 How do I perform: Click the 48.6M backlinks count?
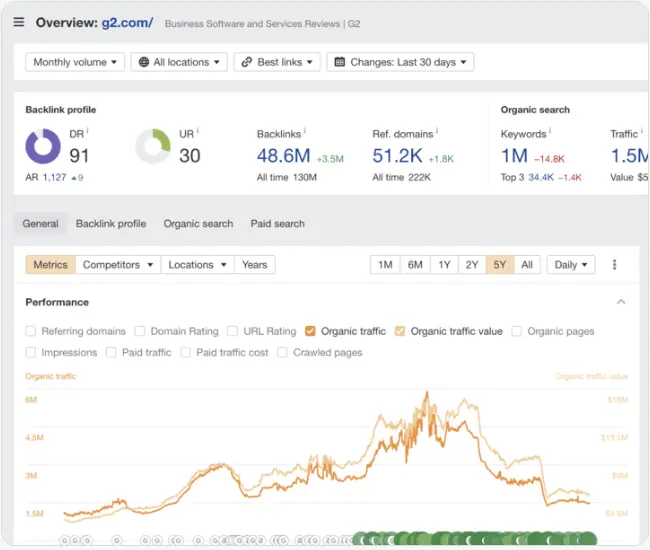pos(284,155)
